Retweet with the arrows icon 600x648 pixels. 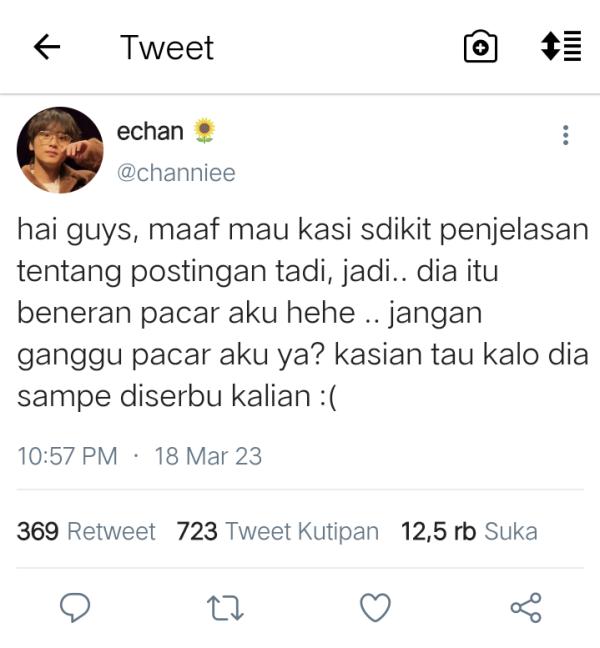pyautogui.click(x=225, y=608)
